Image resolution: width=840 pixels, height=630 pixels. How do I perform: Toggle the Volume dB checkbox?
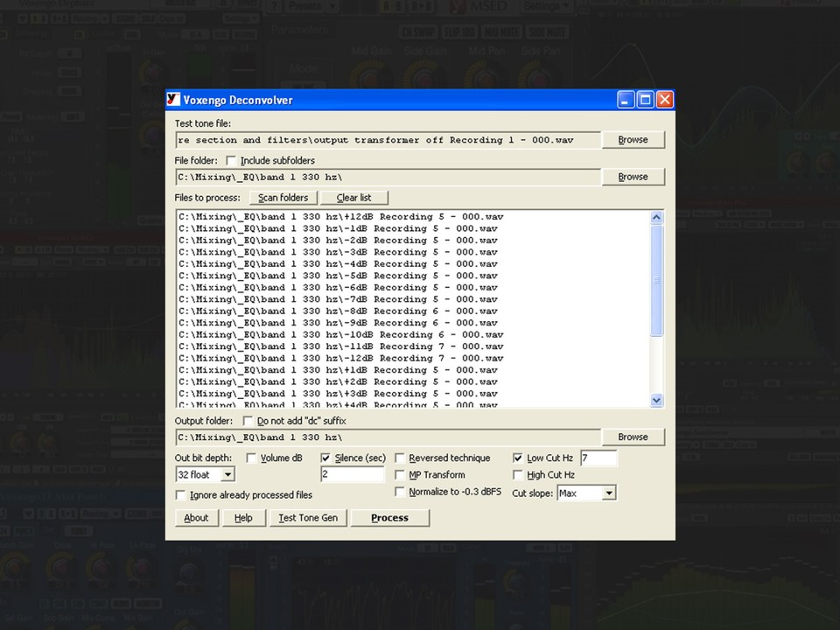(x=251, y=458)
